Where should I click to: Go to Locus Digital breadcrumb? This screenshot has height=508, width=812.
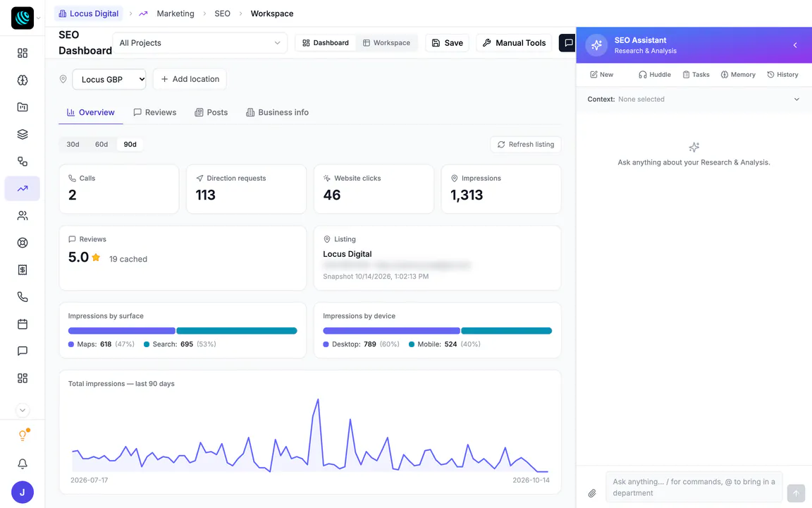(x=89, y=13)
